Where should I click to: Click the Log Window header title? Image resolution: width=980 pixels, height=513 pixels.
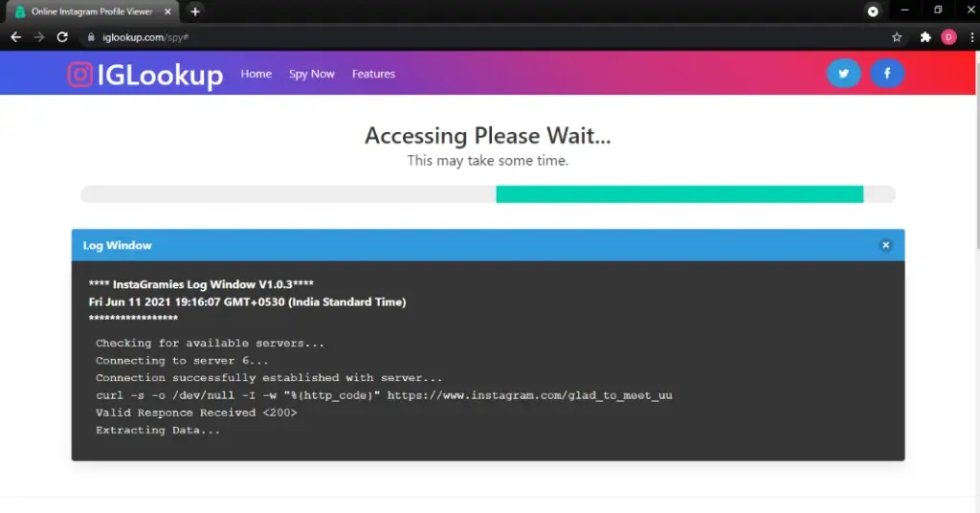point(118,246)
